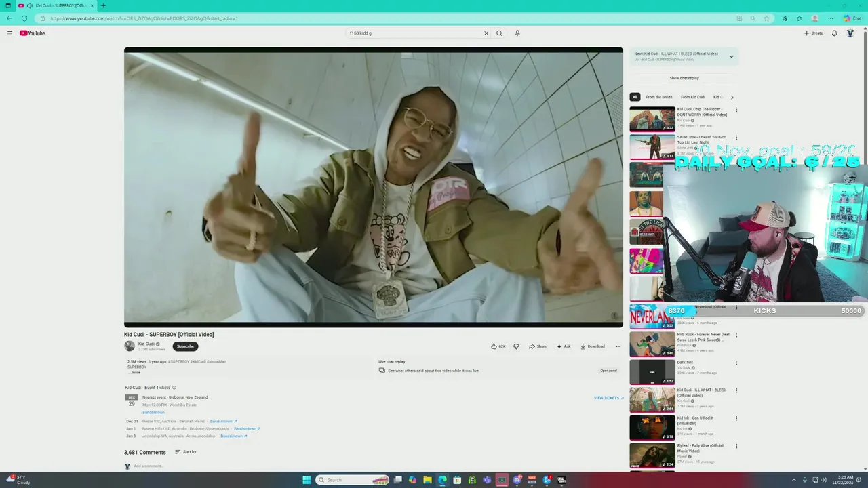This screenshot has width=868, height=488.
Task: Open options for Dark Tint video
Action: [736, 363]
